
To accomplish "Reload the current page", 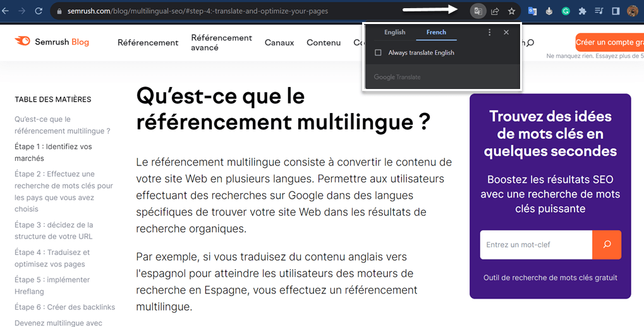I will tap(39, 11).
